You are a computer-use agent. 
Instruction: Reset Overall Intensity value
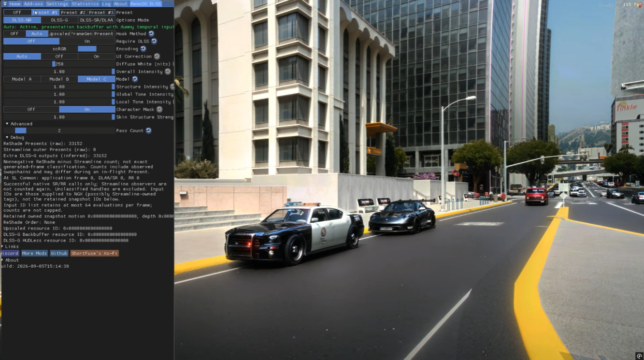click(168, 72)
